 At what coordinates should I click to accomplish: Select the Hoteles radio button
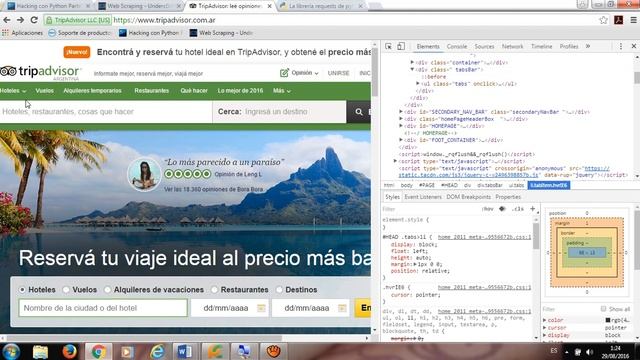(x=22, y=290)
